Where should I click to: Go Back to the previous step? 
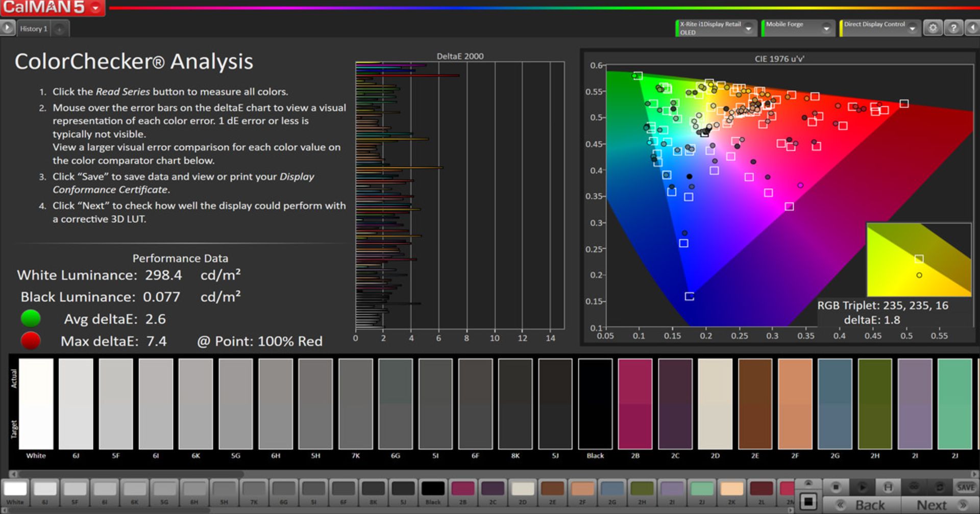point(864,505)
